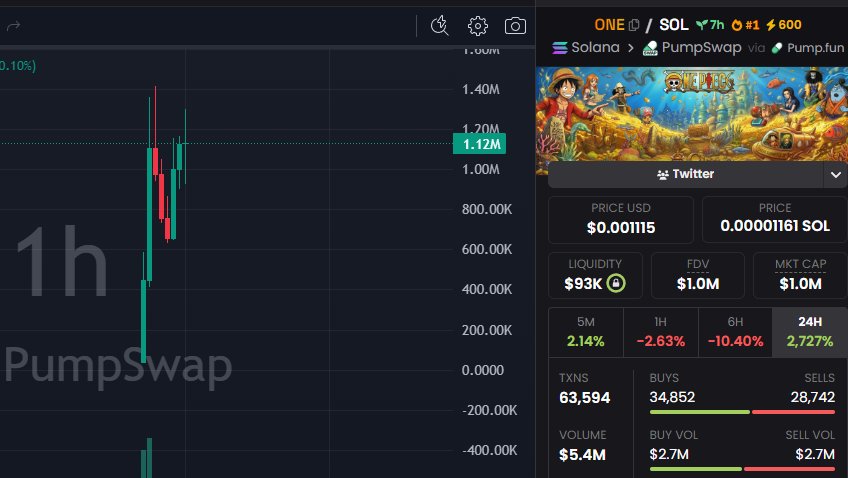Screen dimensions: 848x478
Task: Click the Solana chain name link
Action: (595, 48)
